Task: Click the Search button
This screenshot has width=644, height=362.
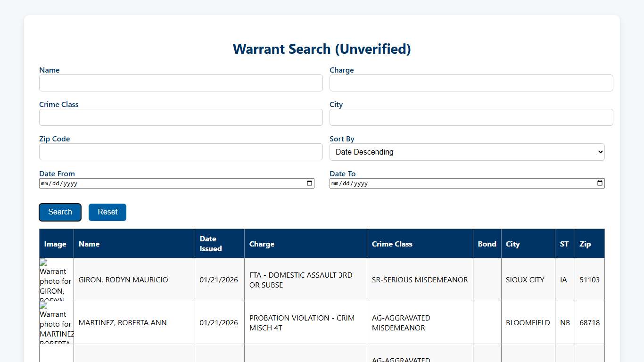Action: 60,212
